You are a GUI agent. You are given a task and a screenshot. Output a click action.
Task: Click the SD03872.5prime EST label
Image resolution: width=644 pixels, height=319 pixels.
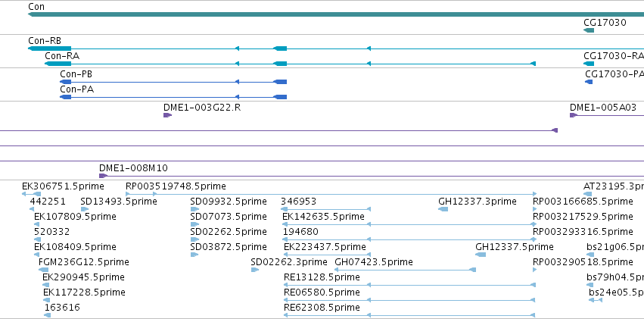tap(229, 247)
